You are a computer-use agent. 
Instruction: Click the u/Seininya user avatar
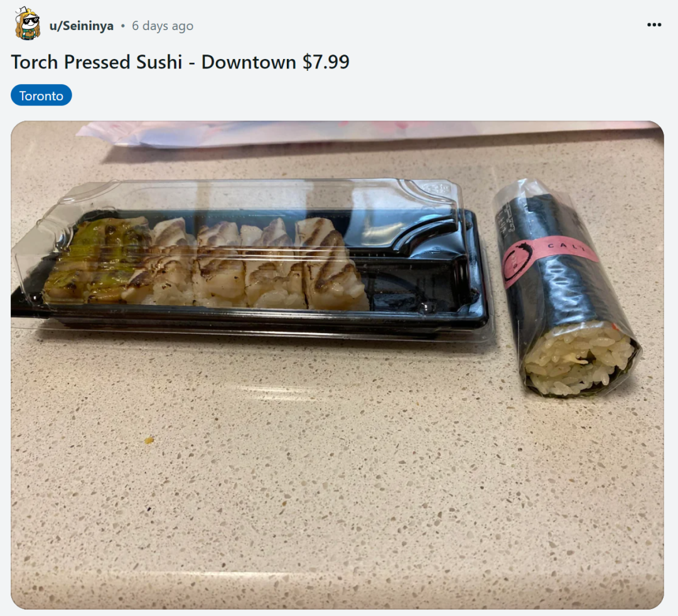(x=28, y=24)
